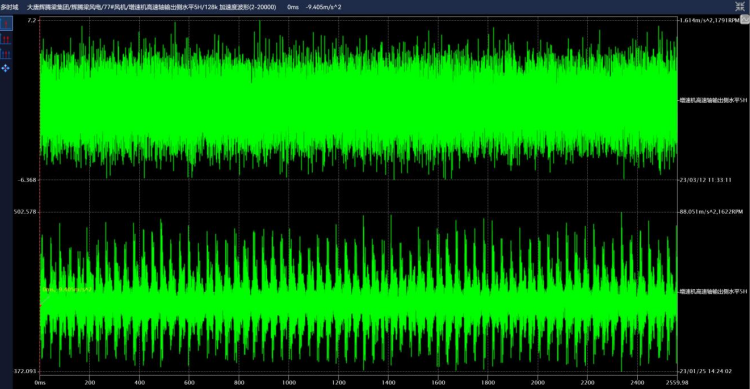The width and height of the screenshot is (750, 389).
Task: Click the lower plot channel name label
Action: click(713, 291)
